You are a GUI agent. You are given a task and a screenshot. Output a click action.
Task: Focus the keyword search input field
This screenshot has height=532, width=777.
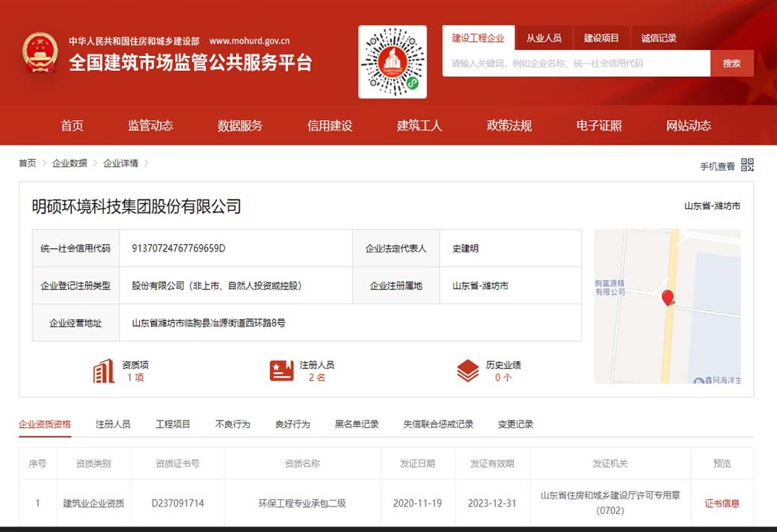point(577,64)
